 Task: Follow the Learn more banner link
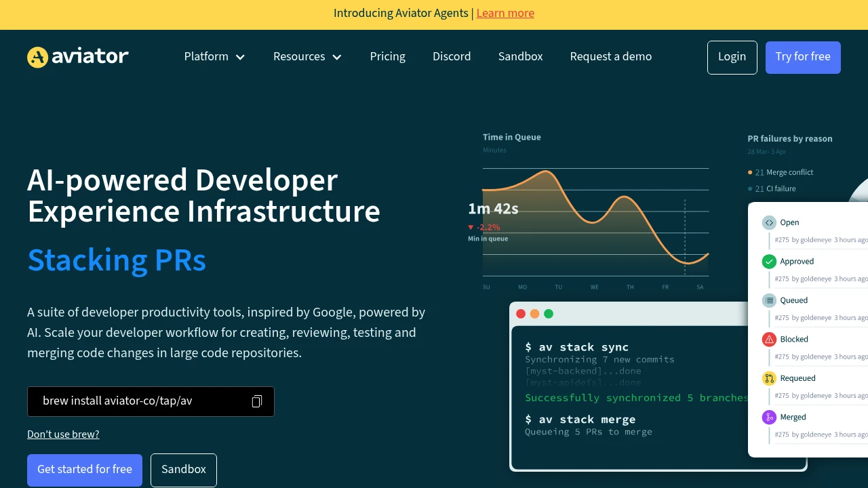coord(505,14)
